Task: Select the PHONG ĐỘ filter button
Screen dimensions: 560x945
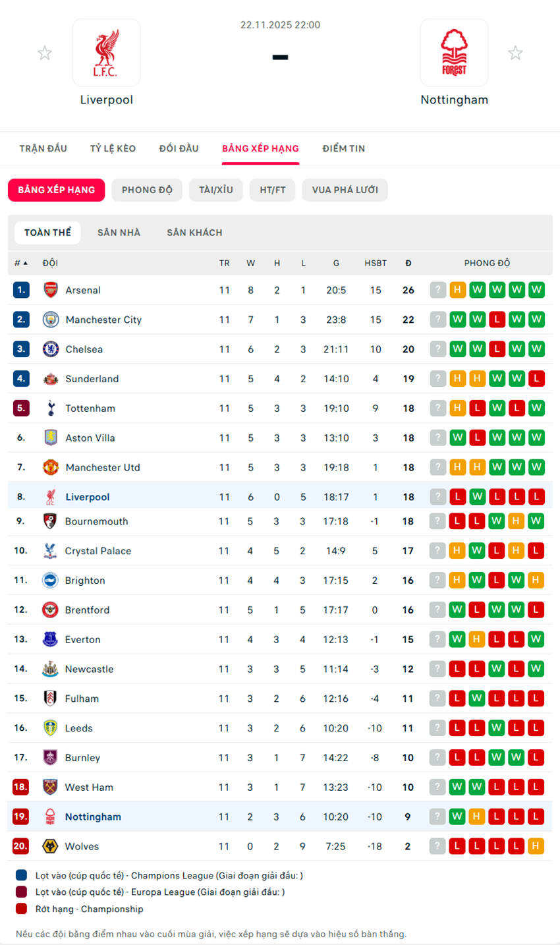Action: [x=147, y=190]
